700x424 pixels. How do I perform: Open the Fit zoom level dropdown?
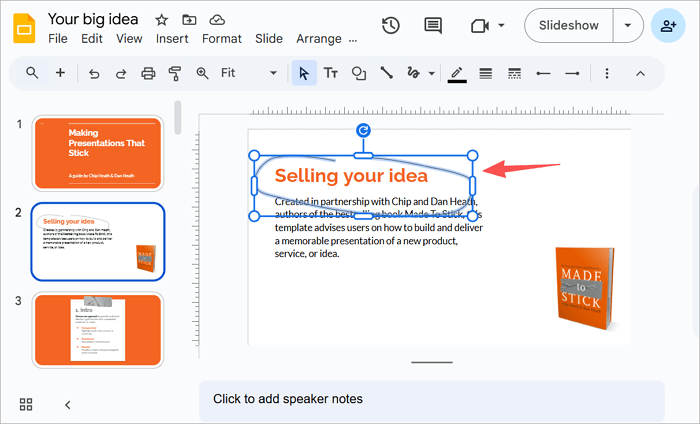(x=249, y=73)
